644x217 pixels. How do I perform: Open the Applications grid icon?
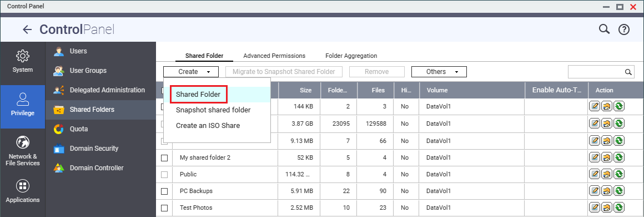23,186
